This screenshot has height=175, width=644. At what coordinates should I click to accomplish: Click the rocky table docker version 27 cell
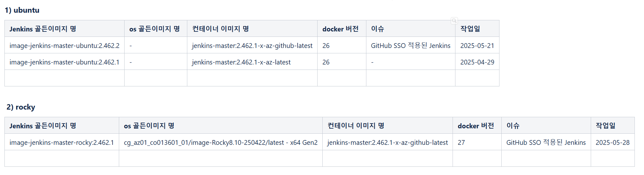477,142
